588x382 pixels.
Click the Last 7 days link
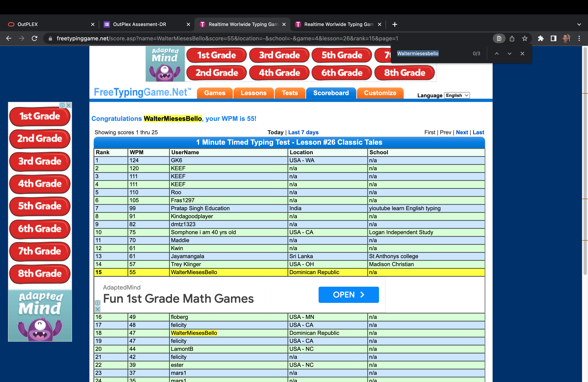pos(303,132)
